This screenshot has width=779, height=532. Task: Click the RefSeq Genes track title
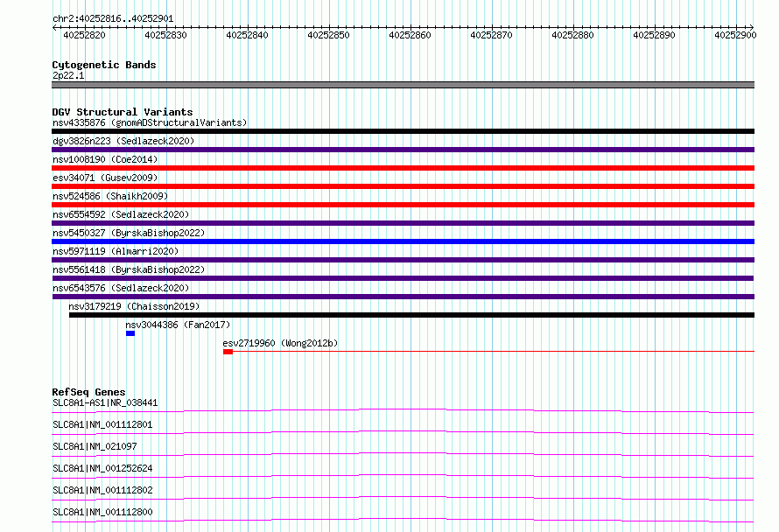coord(88,392)
